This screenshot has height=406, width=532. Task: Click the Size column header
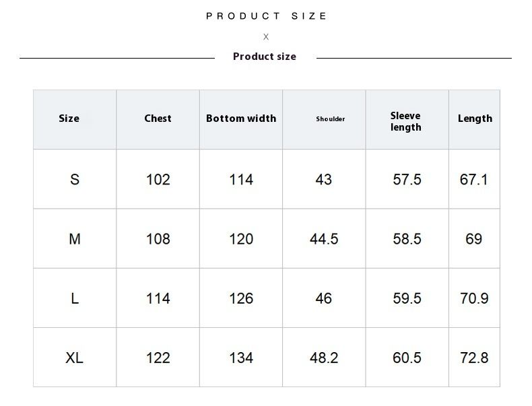click(x=69, y=119)
